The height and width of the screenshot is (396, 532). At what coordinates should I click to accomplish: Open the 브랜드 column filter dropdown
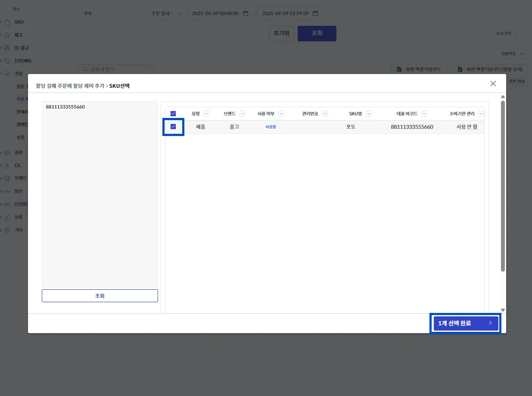[x=242, y=114]
